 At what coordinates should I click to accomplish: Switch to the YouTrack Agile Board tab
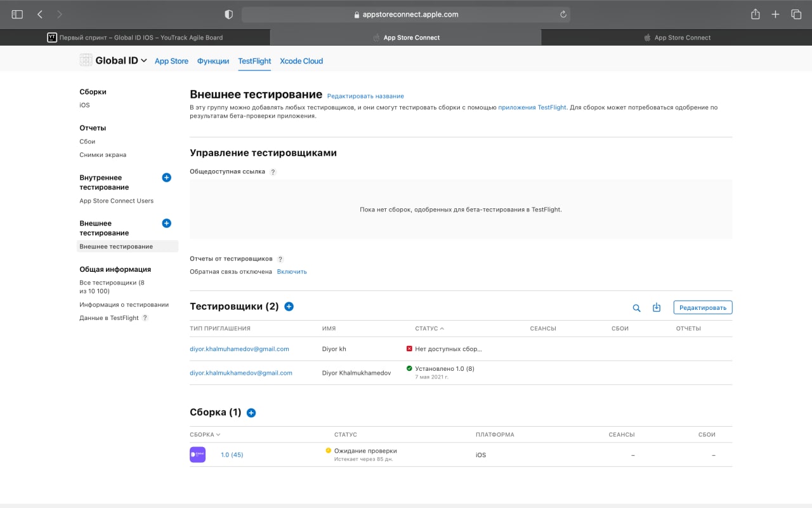pyautogui.click(x=135, y=37)
